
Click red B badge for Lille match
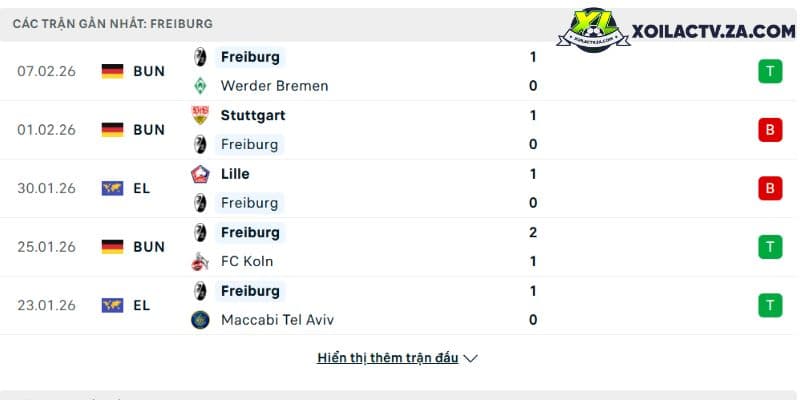[x=770, y=189]
